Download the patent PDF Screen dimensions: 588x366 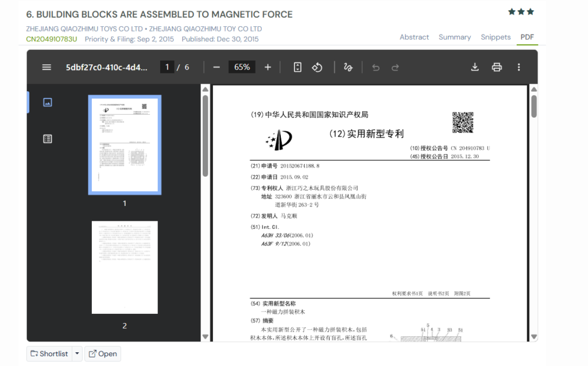click(x=475, y=67)
